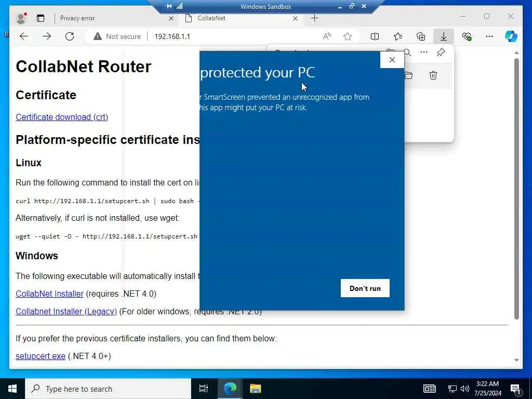The height and width of the screenshot is (399, 532).
Task: Delete the downloaded file trash icon
Action: (x=433, y=75)
